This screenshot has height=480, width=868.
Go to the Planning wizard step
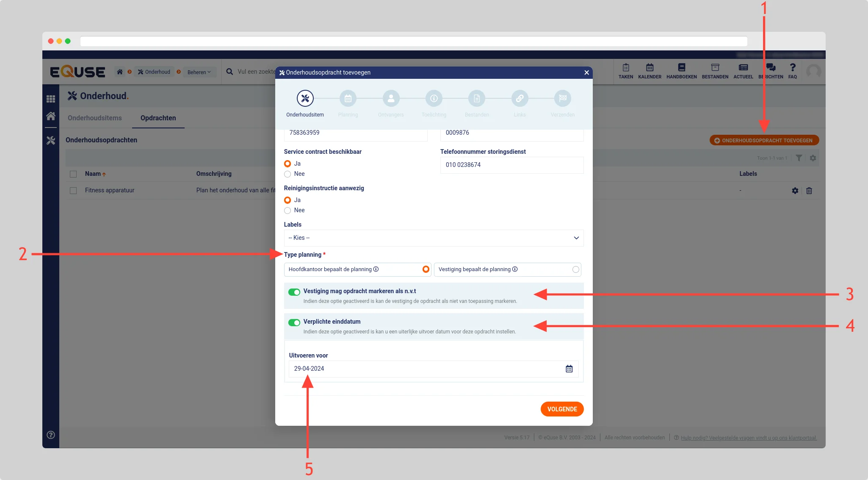click(348, 99)
